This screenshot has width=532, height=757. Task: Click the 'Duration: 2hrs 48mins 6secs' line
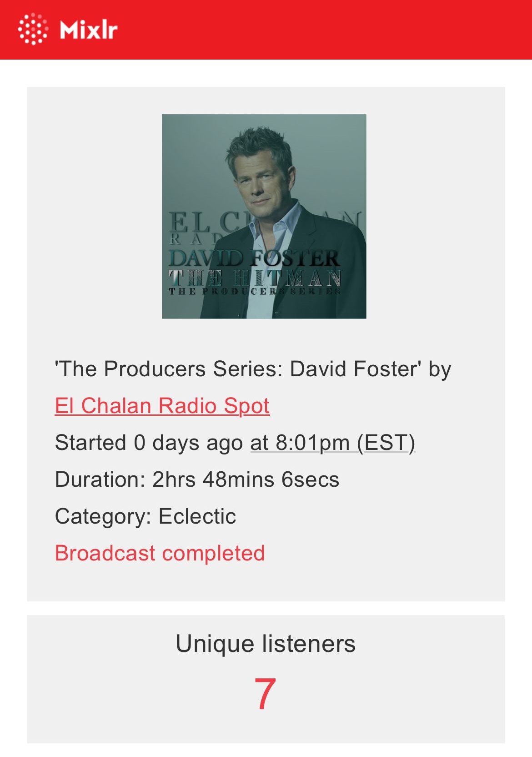[x=197, y=479]
